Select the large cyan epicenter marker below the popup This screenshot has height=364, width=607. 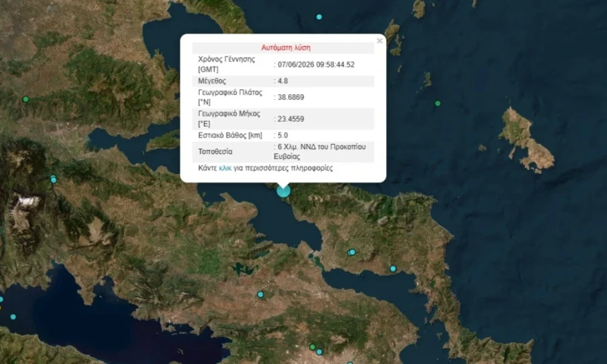click(x=283, y=190)
